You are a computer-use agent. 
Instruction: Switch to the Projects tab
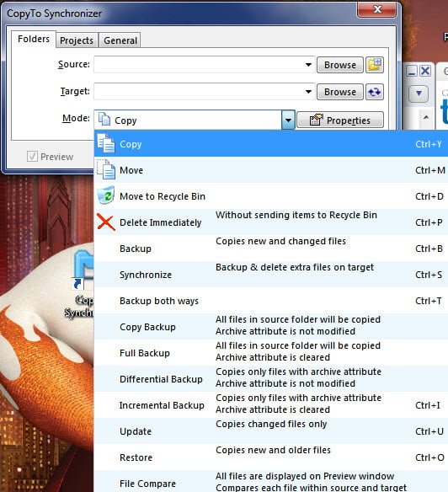[x=77, y=40]
